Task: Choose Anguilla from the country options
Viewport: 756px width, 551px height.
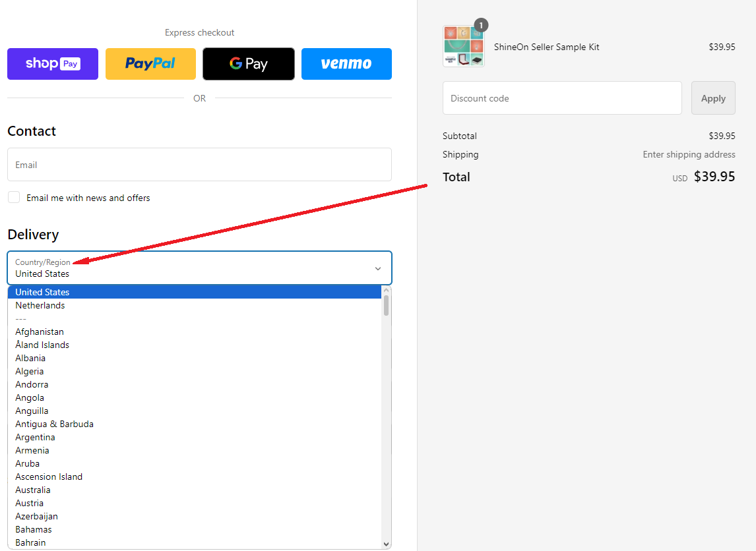Action: point(195,411)
